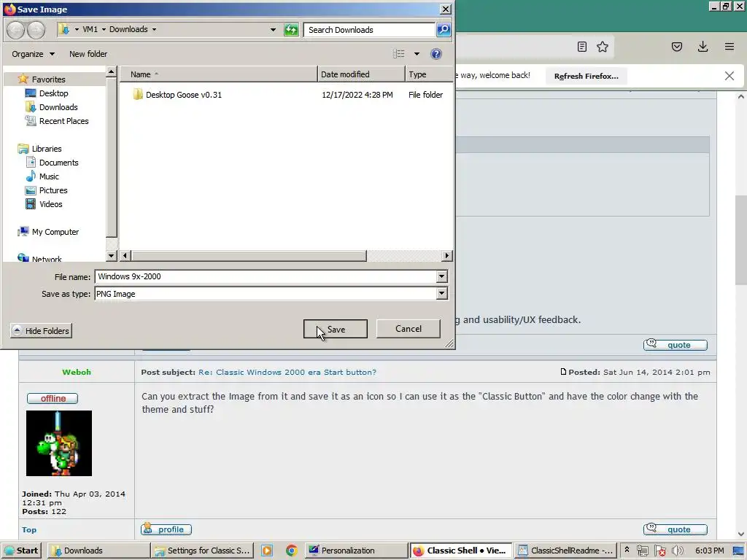Click the network tray icon

(642, 551)
